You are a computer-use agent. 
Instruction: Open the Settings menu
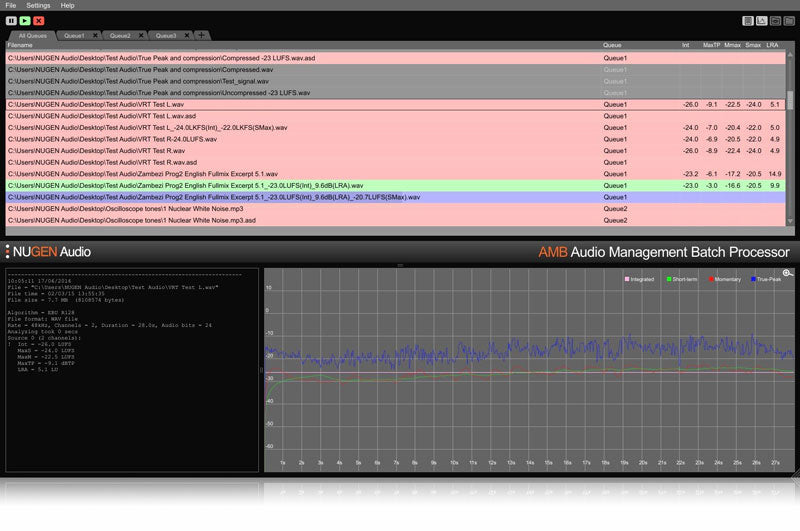38,5
